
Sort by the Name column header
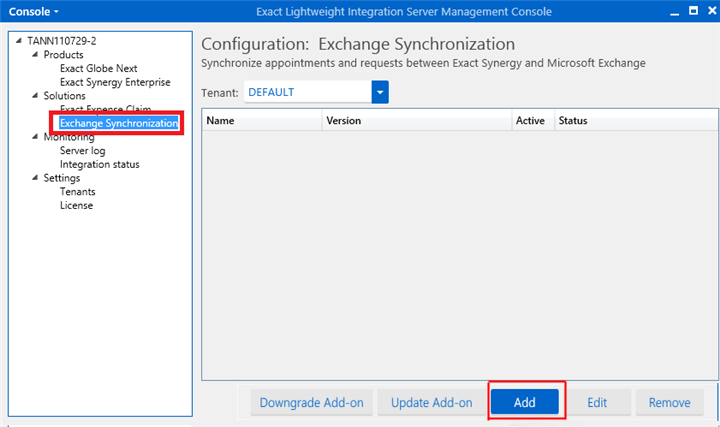pyautogui.click(x=262, y=120)
